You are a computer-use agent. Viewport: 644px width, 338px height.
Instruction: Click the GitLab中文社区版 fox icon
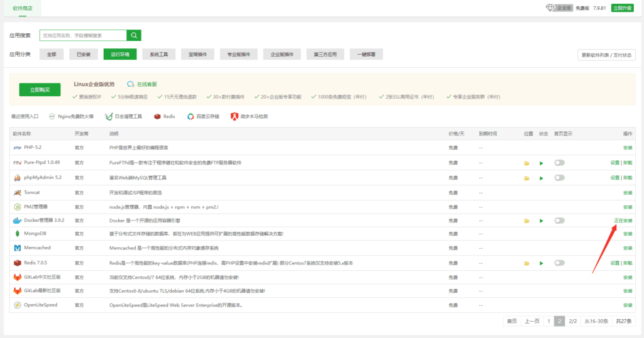[17, 277]
